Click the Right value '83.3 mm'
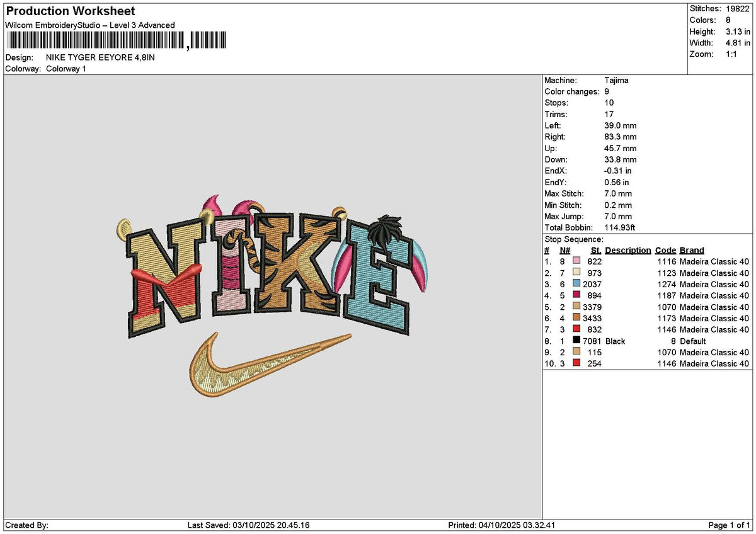Image resolution: width=756 pixels, height=534 pixels. pyautogui.click(x=620, y=137)
